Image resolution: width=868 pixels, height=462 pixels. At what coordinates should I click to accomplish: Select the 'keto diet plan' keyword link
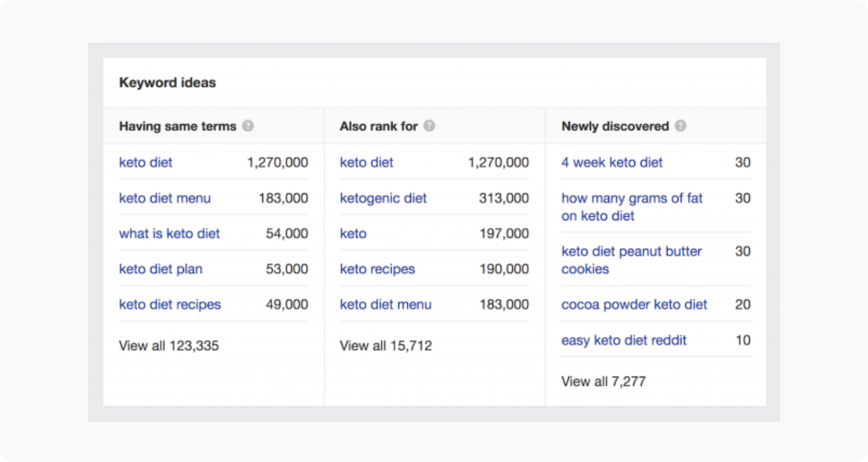(160, 269)
